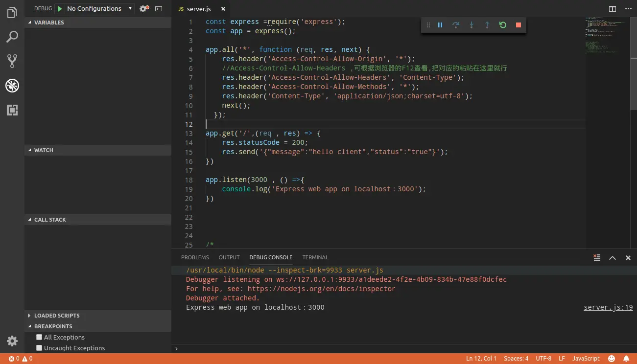Image resolution: width=637 pixels, height=364 pixels.
Task: Stop debugging with the red square
Action: (x=519, y=25)
